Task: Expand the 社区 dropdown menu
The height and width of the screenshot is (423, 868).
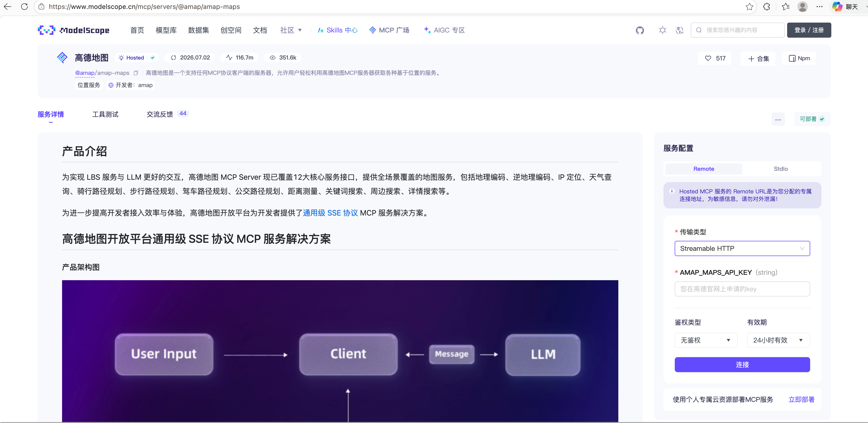Action: pos(291,30)
